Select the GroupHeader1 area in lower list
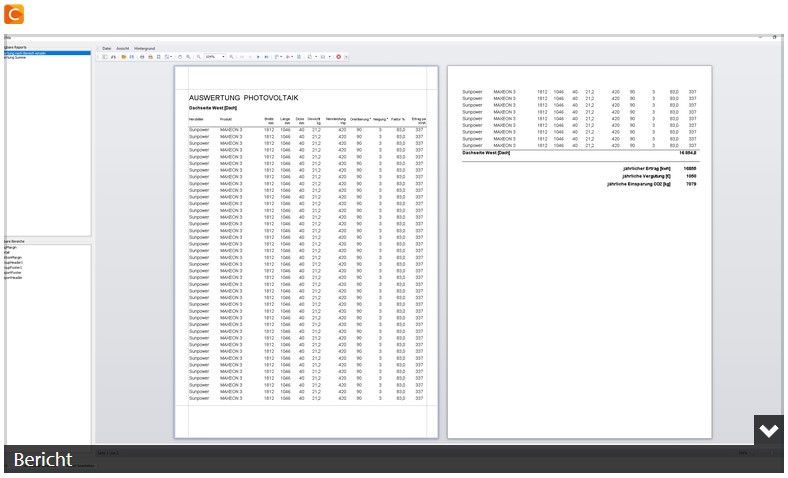The height and width of the screenshot is (478, 788). tap(14, 262)
